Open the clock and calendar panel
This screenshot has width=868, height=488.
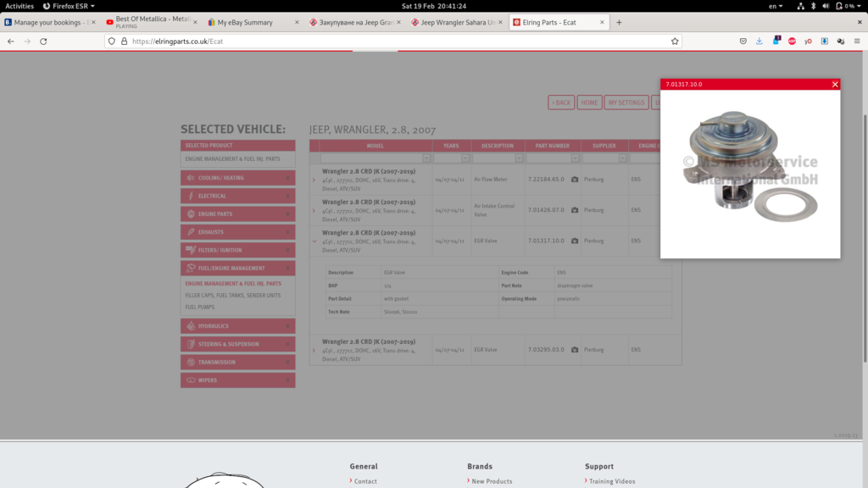click(434, 6)
